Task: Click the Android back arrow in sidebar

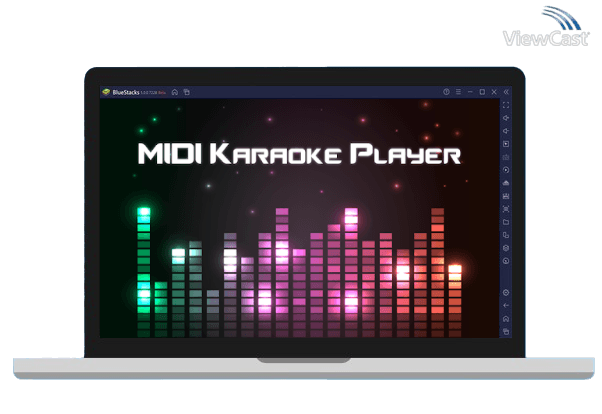Action: tap(506, 306)
